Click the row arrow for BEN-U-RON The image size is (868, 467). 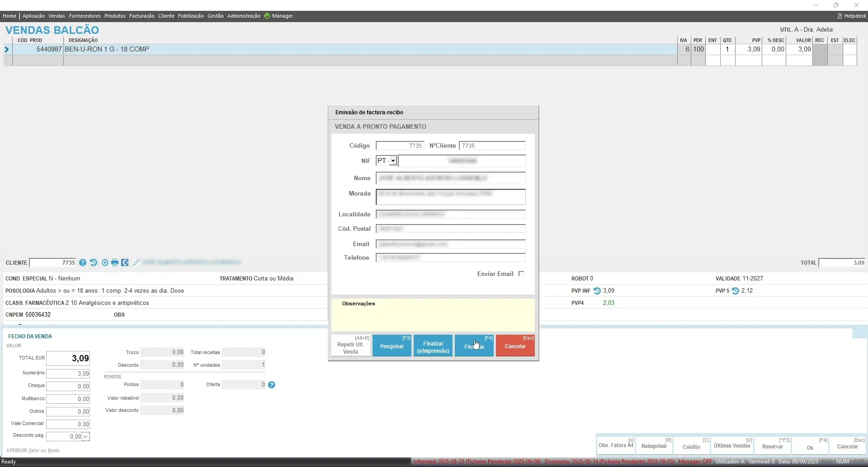pyautogui.click(x=7, y=49)
